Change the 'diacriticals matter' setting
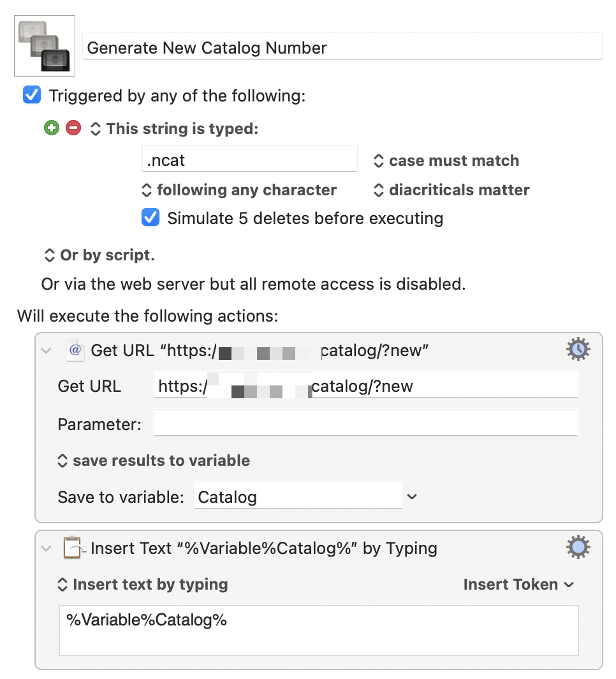 pyautogui.click(x=451, y=190)
